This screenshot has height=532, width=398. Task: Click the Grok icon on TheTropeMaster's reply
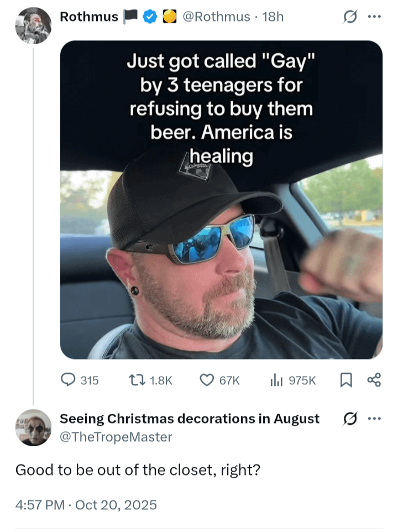(349, 419)
